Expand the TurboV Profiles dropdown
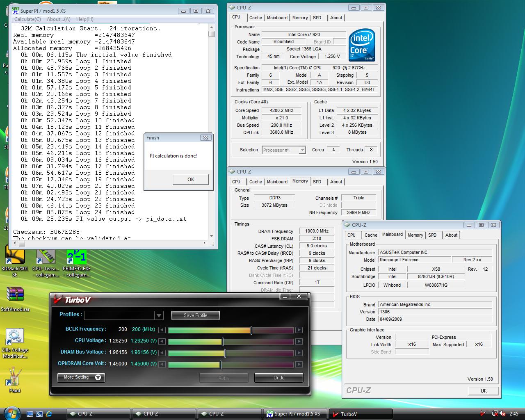This screenshot has height=420, width=525. coord(159,315)
